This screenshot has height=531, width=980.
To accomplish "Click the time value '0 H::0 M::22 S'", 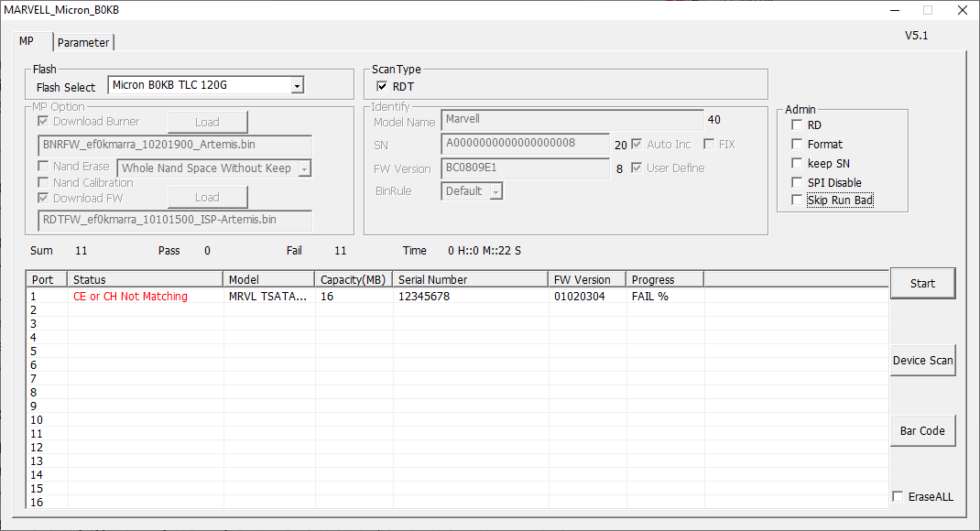I will pyautogui.click(x=485, y=251).
